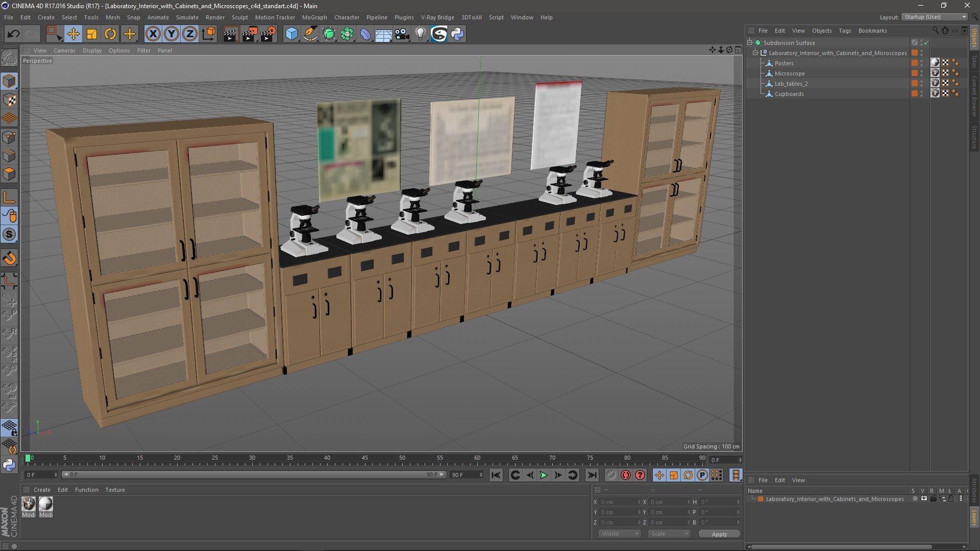Switch to Model mode
This screenshot has width=980, height=551.
coord(9,81)
